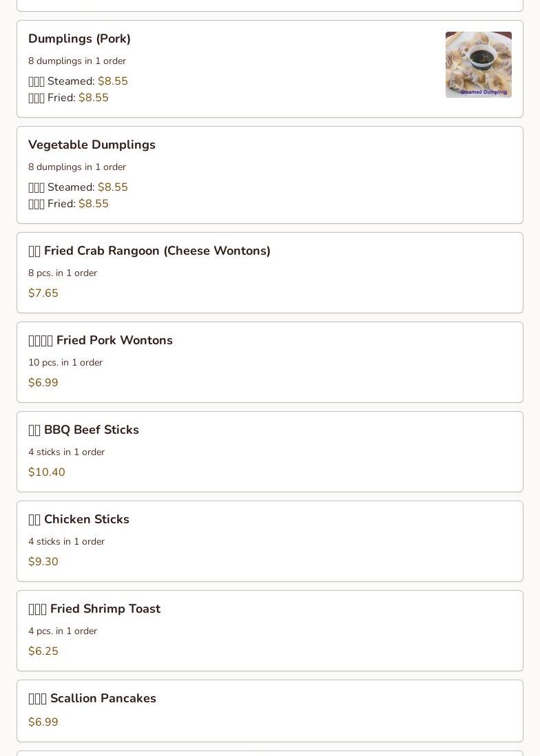Viewport: 540px width, 756px height.
Task: Select the Fried Shrimp Toast item
Action: click(270, 631)
